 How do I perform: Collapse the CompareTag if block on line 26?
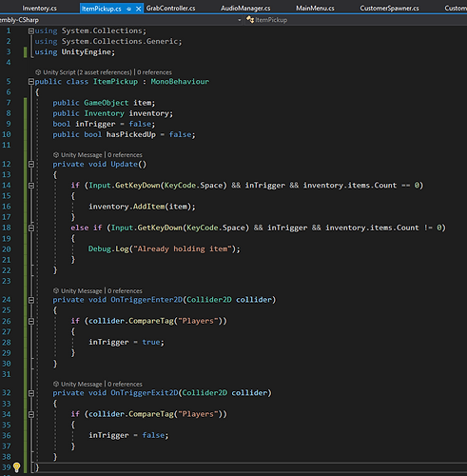(31, 321)
